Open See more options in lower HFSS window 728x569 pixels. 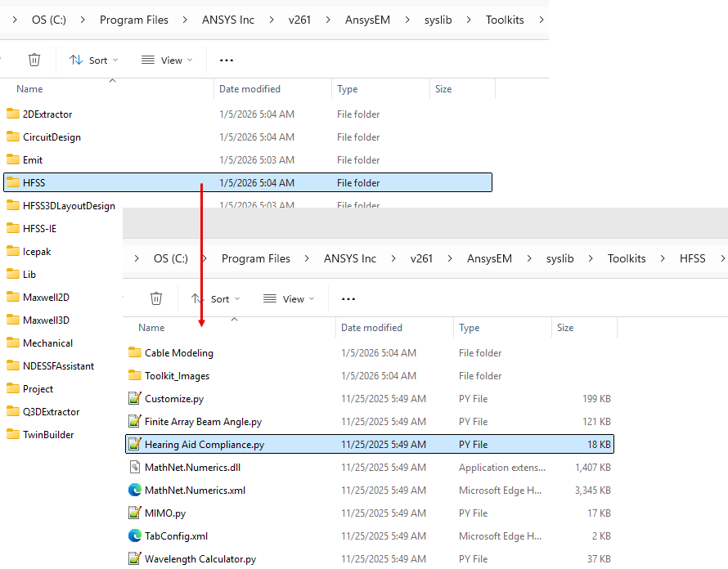pyautogui.click(x=348, y=299)
